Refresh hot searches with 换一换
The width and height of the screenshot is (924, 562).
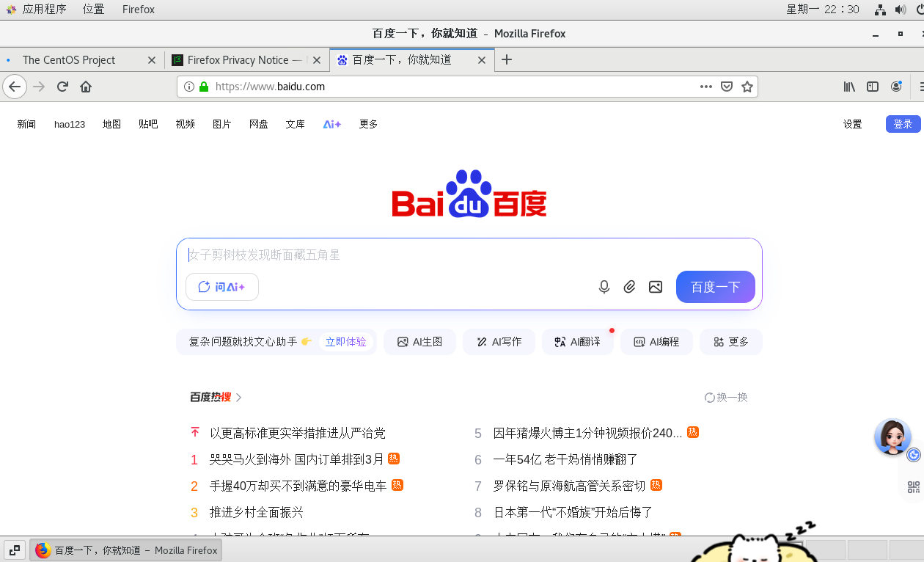point(726,398)
